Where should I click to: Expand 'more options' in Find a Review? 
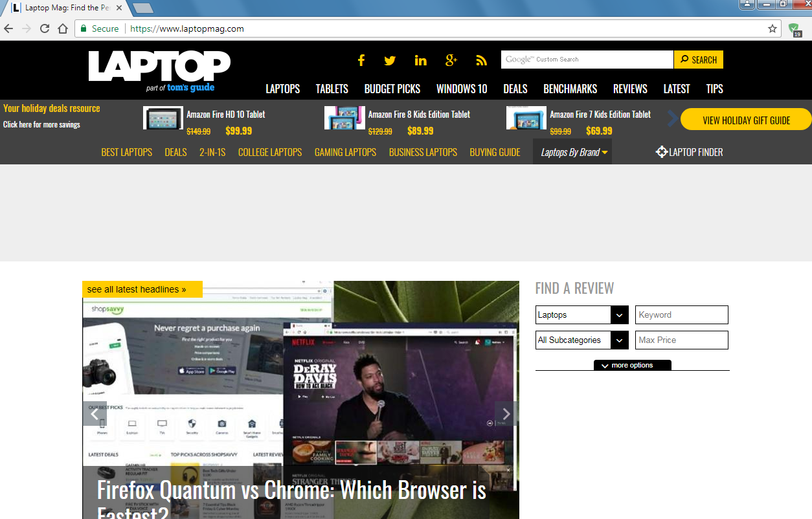point(633,365)
